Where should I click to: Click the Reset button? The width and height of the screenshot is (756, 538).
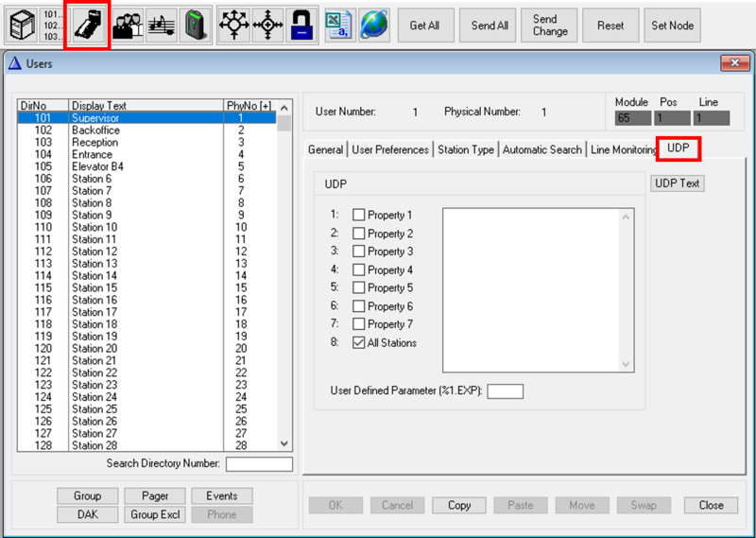tap(610, 26)
